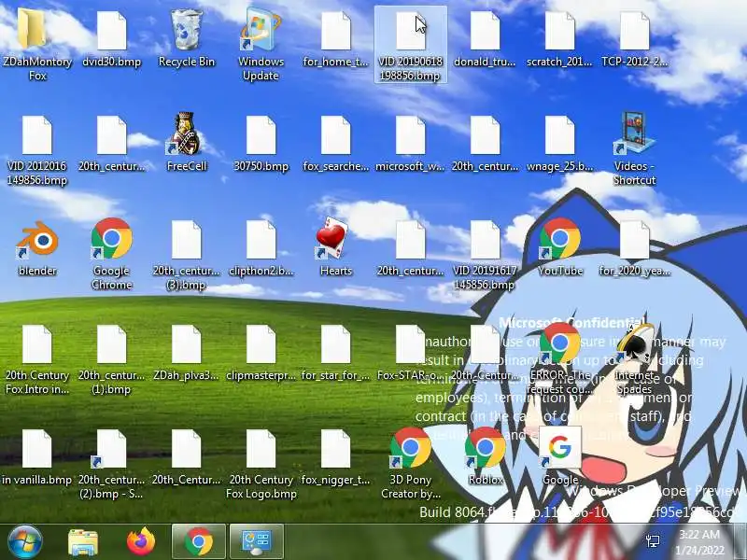The height and width of the screenshot is (560, 747).
Task: Open the Windows Start menu orb
Action: tap(24, 541)
